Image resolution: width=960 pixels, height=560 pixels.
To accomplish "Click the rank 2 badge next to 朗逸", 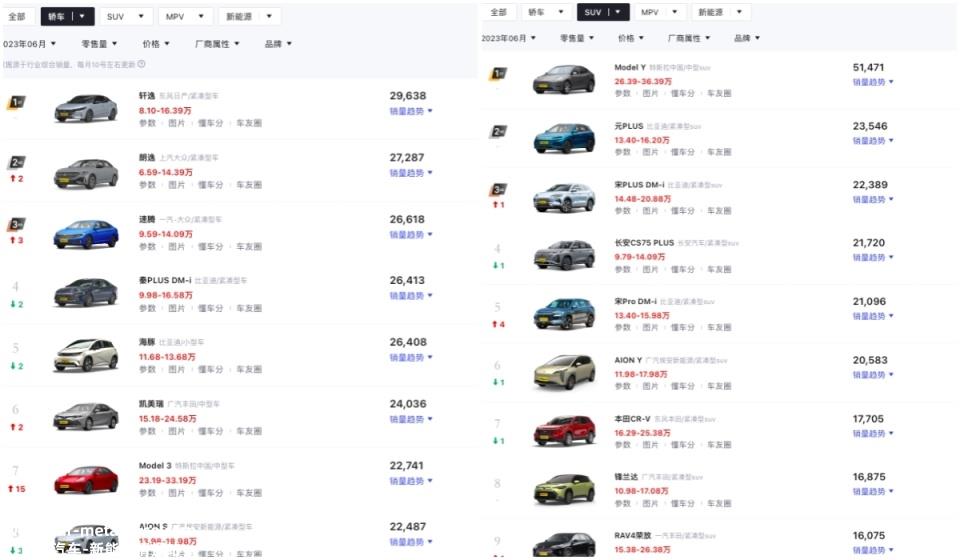I will (x=16, y=162).
